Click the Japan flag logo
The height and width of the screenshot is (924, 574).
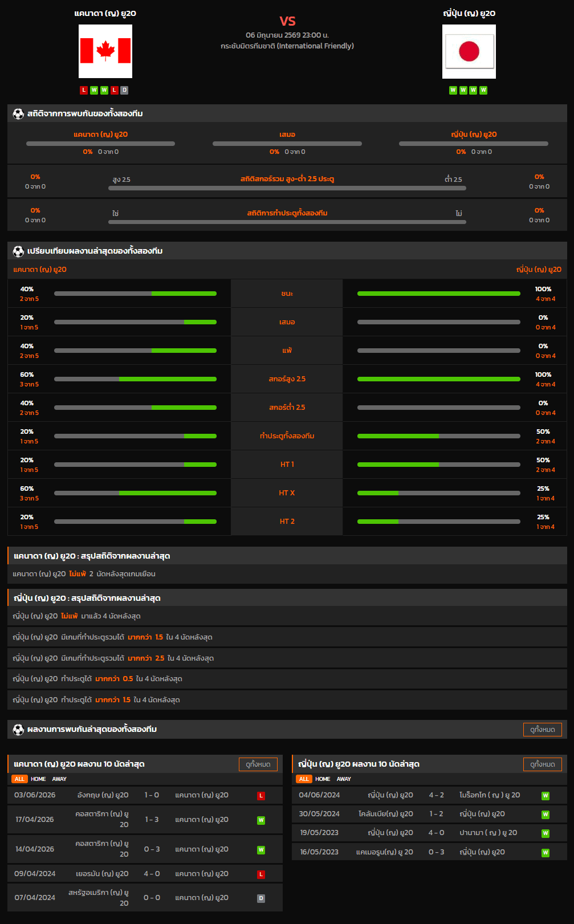[469, 51]
